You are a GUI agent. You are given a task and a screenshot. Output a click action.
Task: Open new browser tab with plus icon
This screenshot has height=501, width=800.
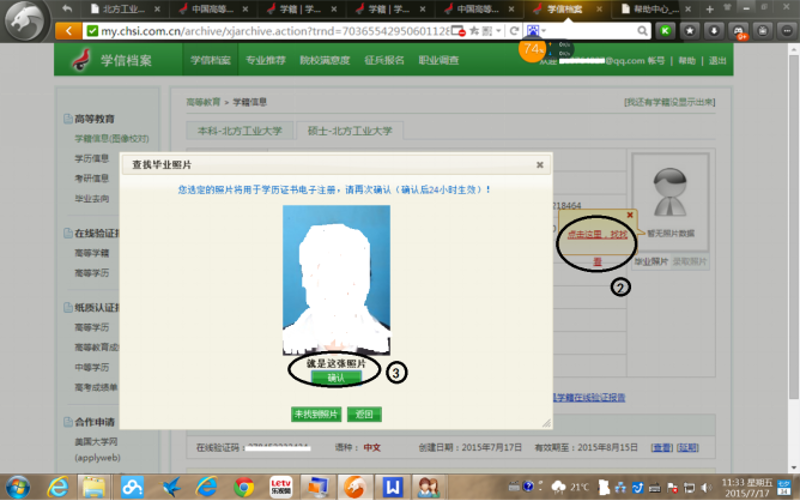pos(709,9)
